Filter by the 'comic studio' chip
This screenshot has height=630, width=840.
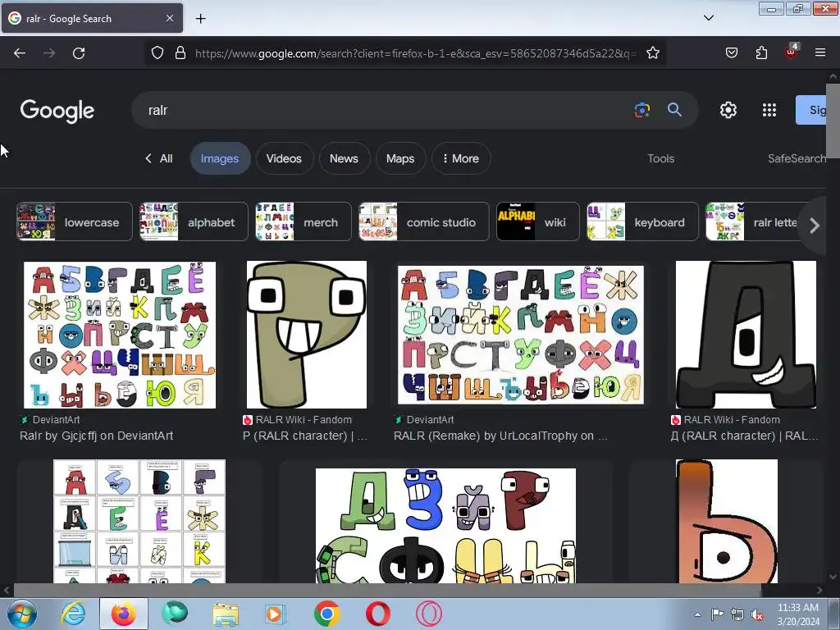pyautogui.click(x=423, y=221)
